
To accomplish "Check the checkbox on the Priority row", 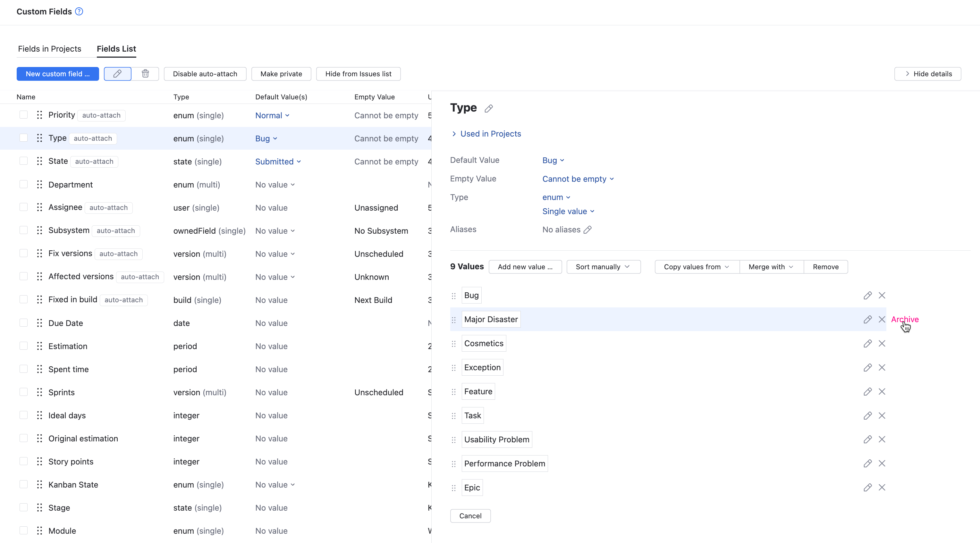I will (x=24, y=114).
